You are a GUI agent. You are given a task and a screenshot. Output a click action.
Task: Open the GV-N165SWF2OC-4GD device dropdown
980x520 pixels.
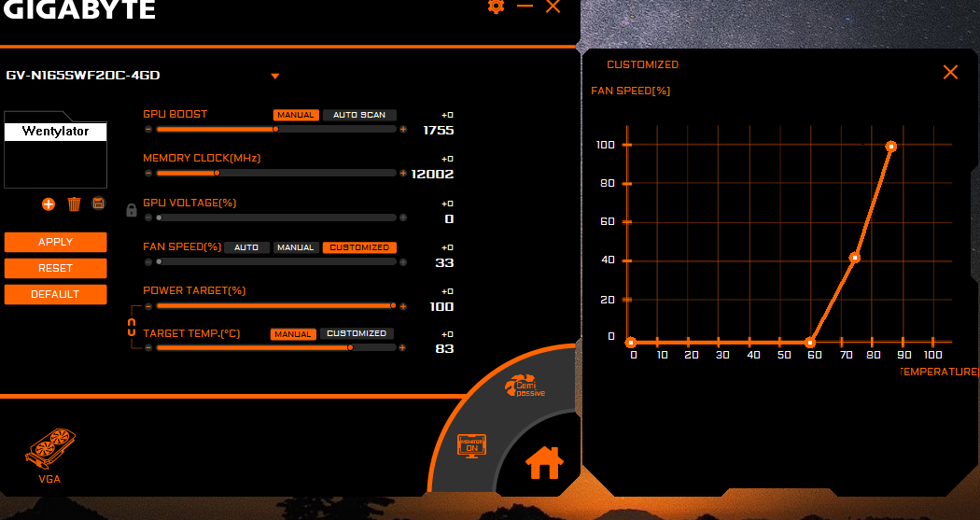point(274,77)
